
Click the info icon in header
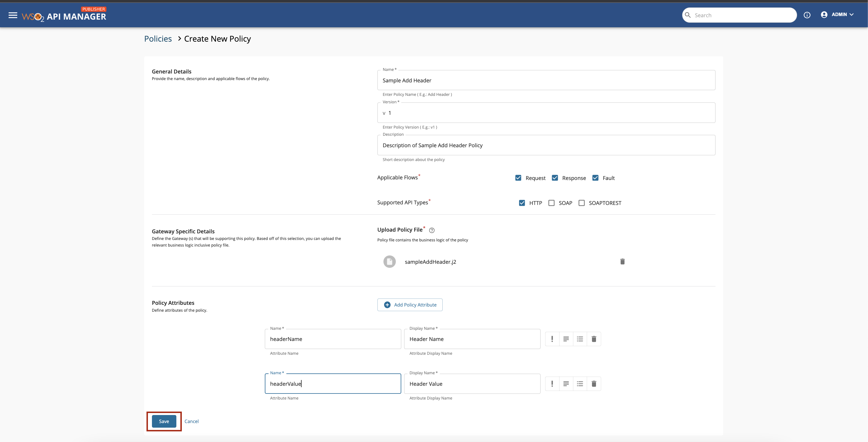807,15
